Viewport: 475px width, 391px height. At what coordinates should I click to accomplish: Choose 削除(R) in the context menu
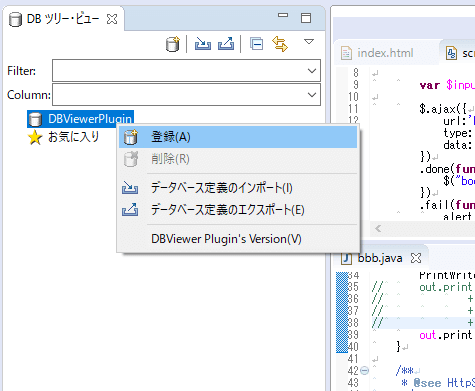[238, 159]
